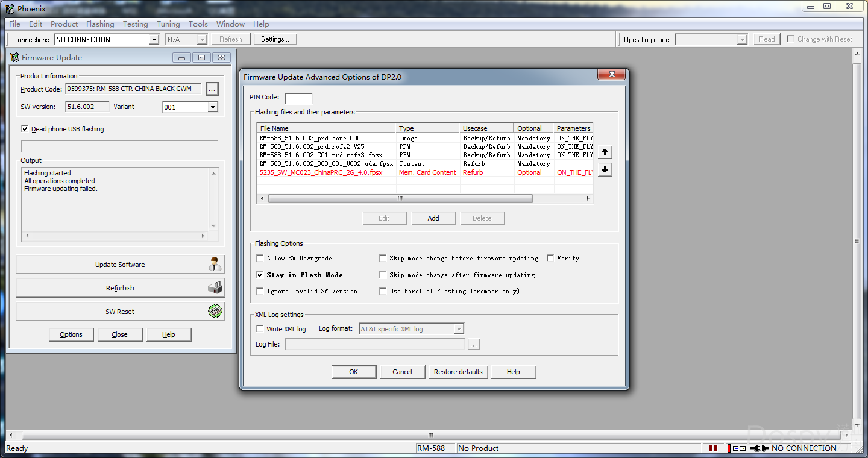
Task: Enable Use Parallel Flashing (Prommer only)
Action: coord(383,291)
